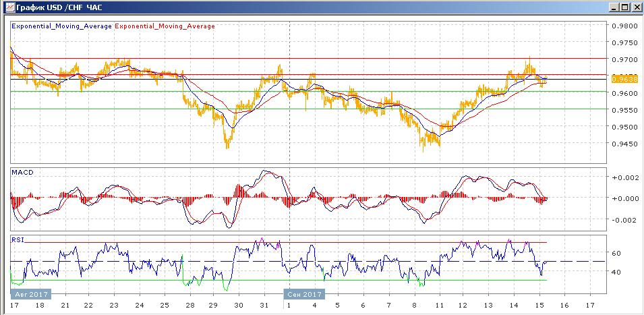Click the RSI scale value 40

pyautogui.click(x=615, y=271)
